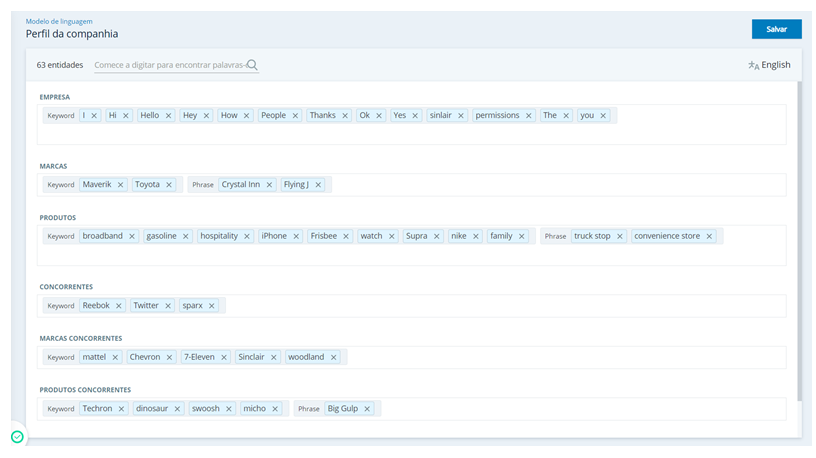This screenshot has width=816, height=458.
Task: Select the 'Chevron' keyword text
Action: 145,357
